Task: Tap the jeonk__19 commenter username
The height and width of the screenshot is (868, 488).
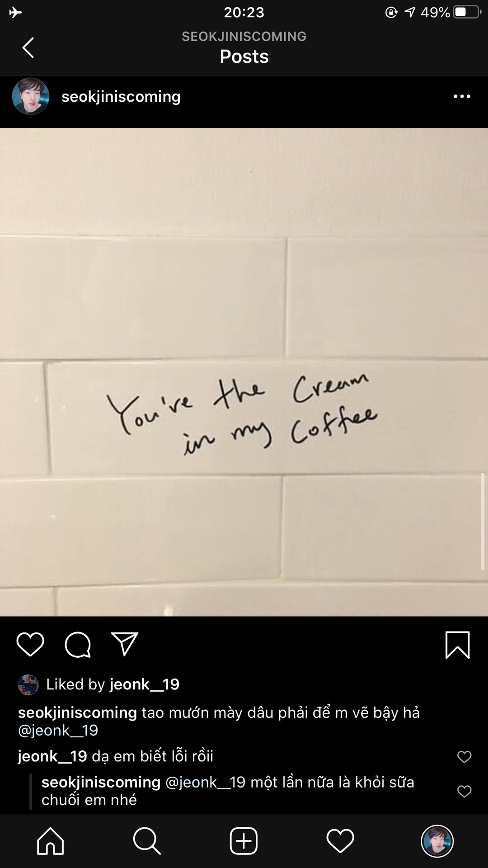Action: pos(52,756)
